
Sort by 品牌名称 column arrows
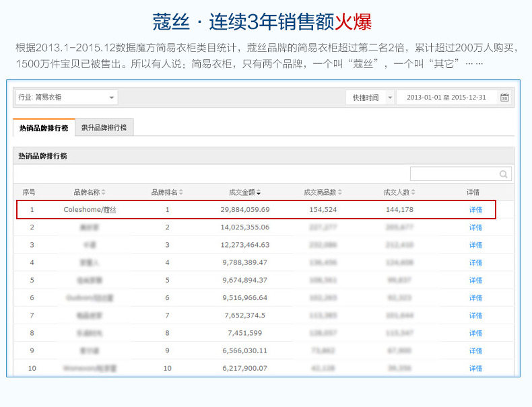click(103, 192)
